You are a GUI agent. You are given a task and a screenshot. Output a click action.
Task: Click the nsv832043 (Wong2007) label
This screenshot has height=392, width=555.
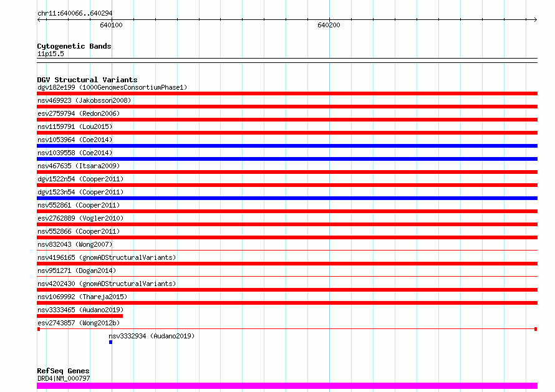[x=75, y=244]
